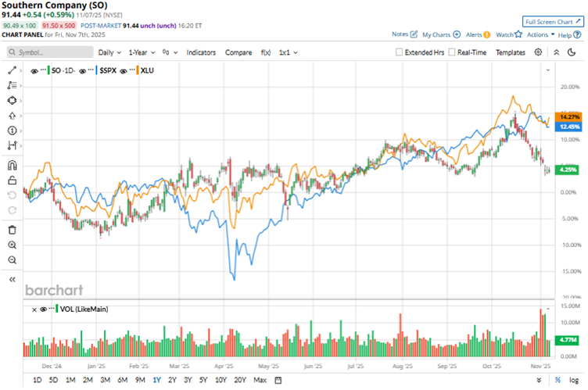Click the $SPX legend label

(x=108, y=70)
